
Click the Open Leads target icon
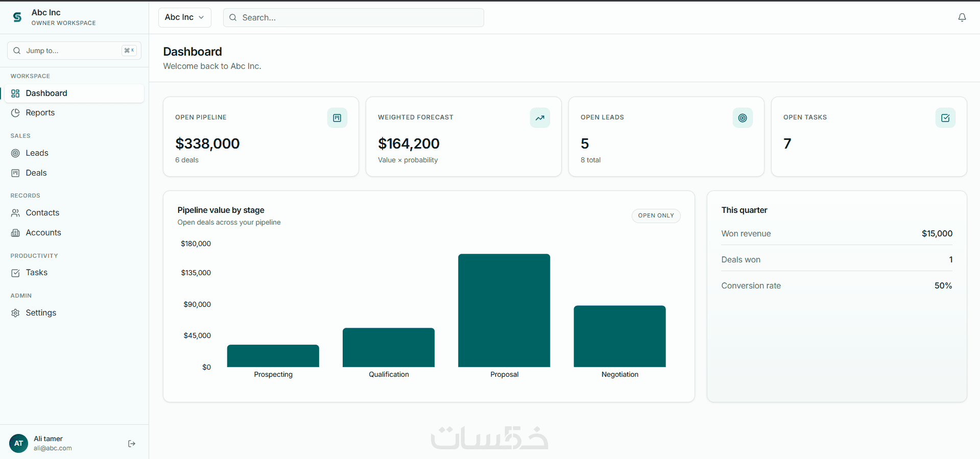[x=743, y=118]
